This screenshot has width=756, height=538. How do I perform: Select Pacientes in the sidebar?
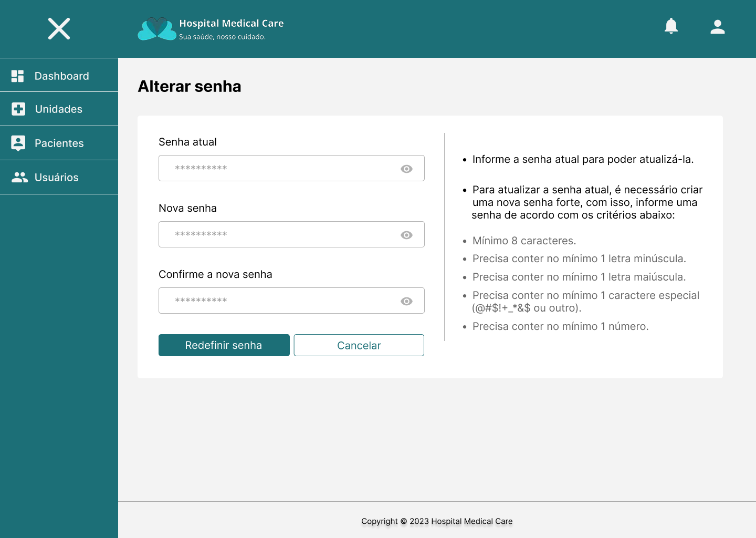[x=59, y=143]
